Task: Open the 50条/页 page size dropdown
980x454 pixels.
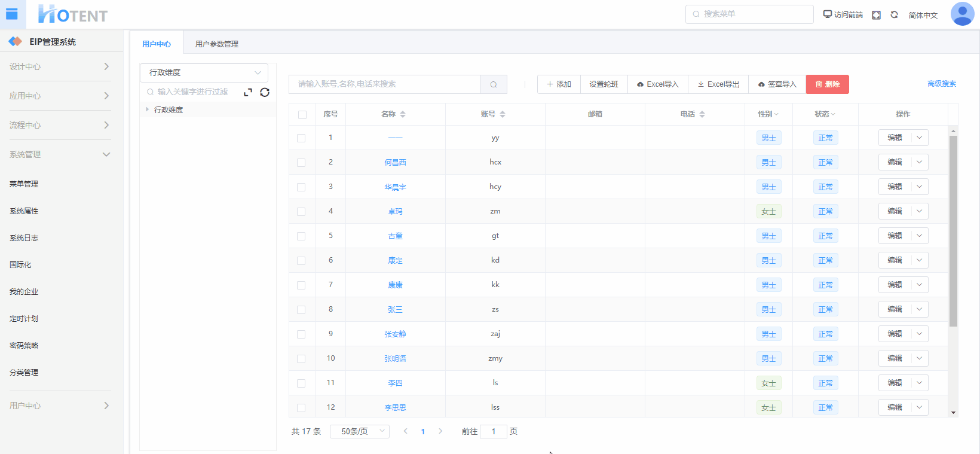Action: [x=359, y=431]
